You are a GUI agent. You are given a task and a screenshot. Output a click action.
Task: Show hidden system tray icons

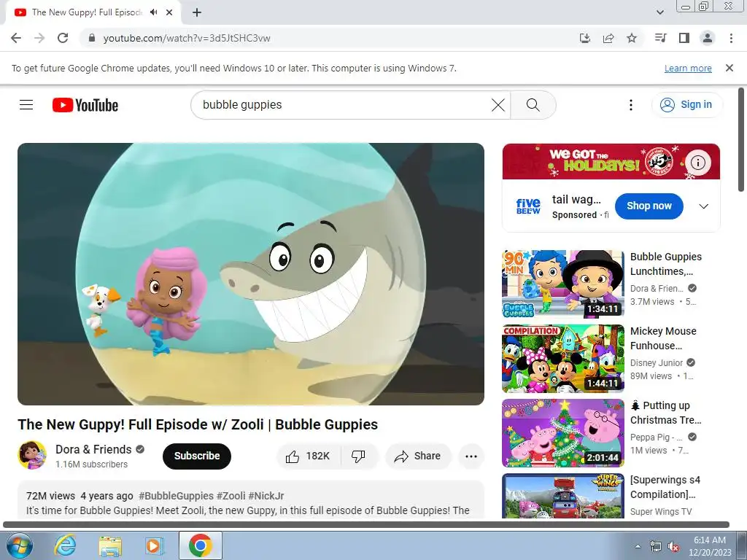(x=638, y=545)
